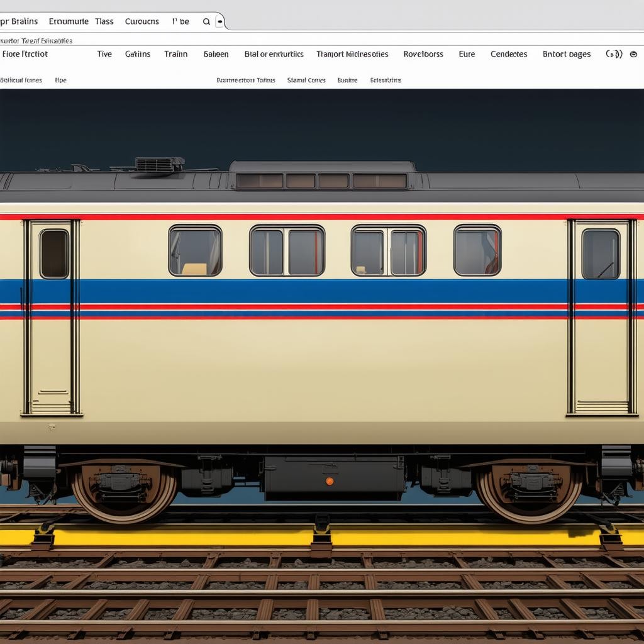Click the 'Eure' navigation item
This screenshot has height=644, width=644.
point(467,54)
